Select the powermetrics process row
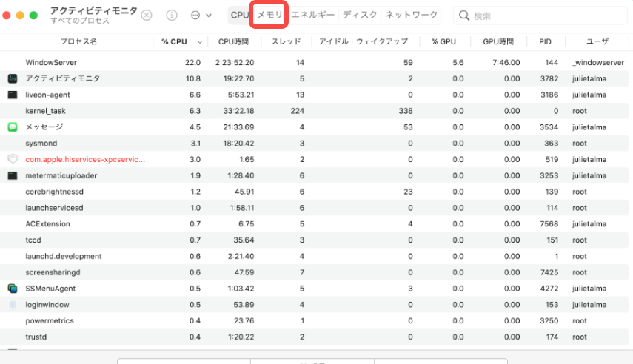 coord(315,321)
